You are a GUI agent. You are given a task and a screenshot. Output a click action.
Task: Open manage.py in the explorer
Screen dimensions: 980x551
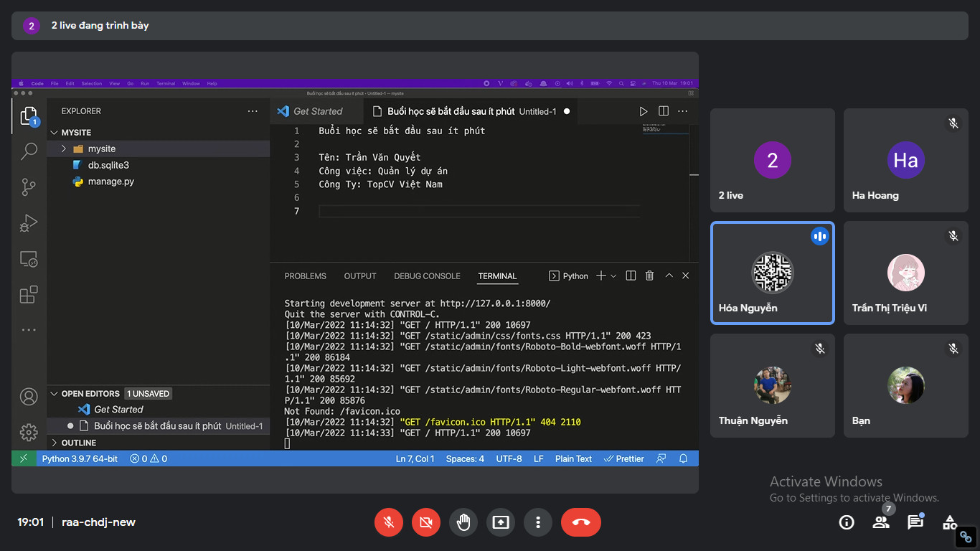coord(110,182)
